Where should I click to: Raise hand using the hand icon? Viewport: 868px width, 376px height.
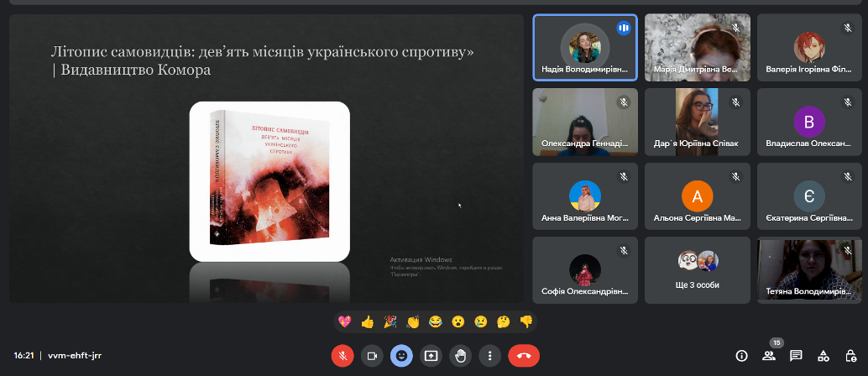click(460, 356)
